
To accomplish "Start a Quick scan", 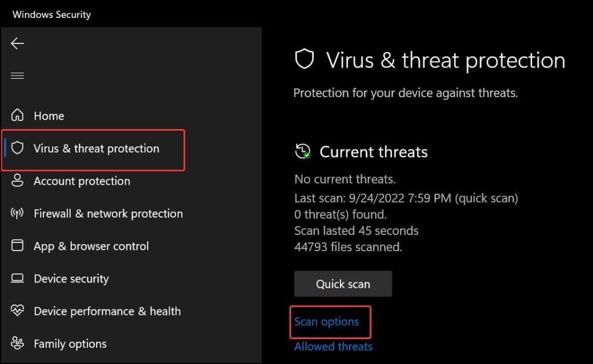I will (x=343, y=284).
